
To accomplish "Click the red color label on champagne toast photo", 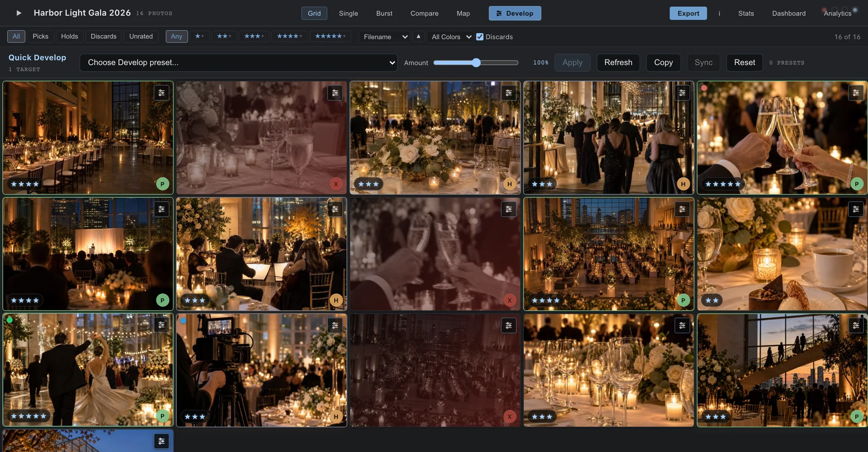I will 704,88.
